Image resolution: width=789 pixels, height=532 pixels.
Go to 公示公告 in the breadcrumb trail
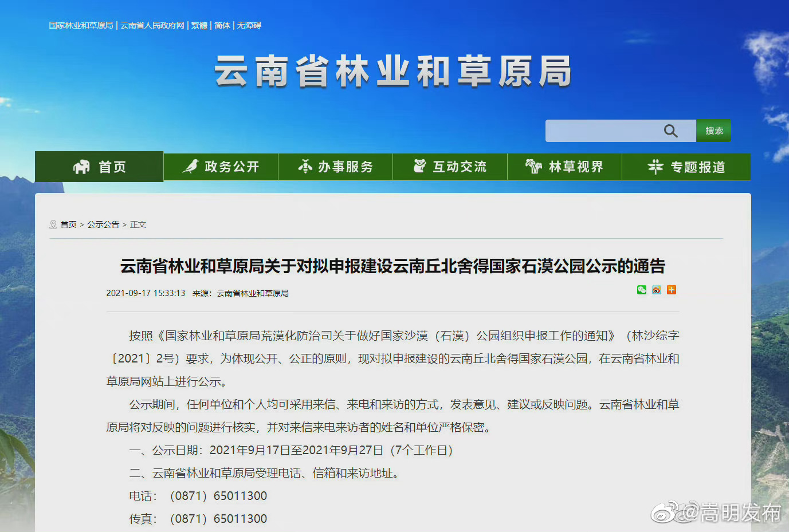click(x=104, y=224)
